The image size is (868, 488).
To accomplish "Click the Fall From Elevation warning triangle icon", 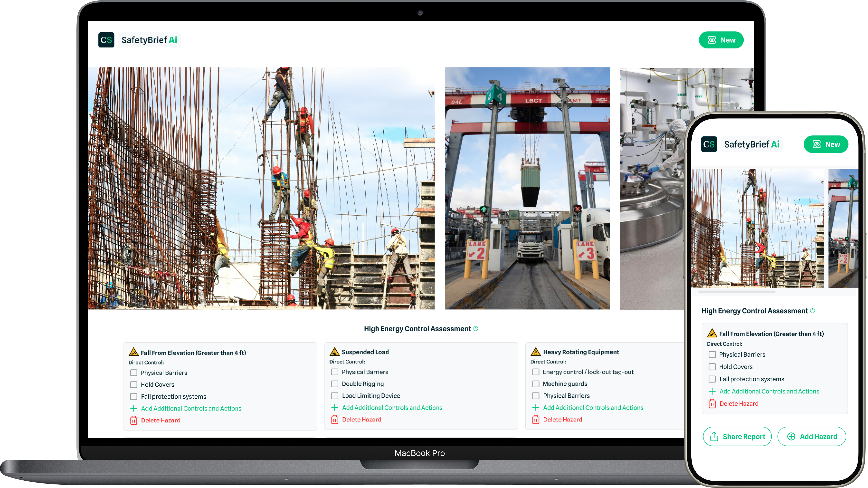I will click(x=133, y=352).
